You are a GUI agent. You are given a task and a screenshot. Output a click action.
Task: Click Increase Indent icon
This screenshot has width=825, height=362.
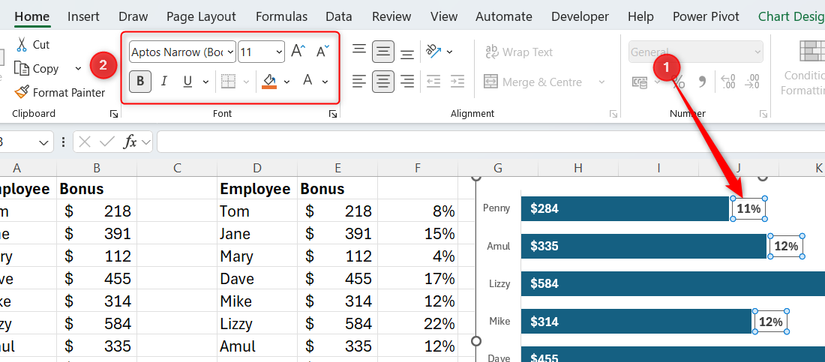[457, 81]
